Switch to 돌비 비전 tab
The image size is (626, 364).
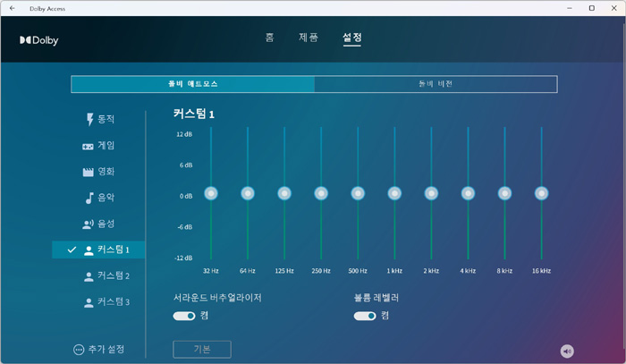point(436,84)
